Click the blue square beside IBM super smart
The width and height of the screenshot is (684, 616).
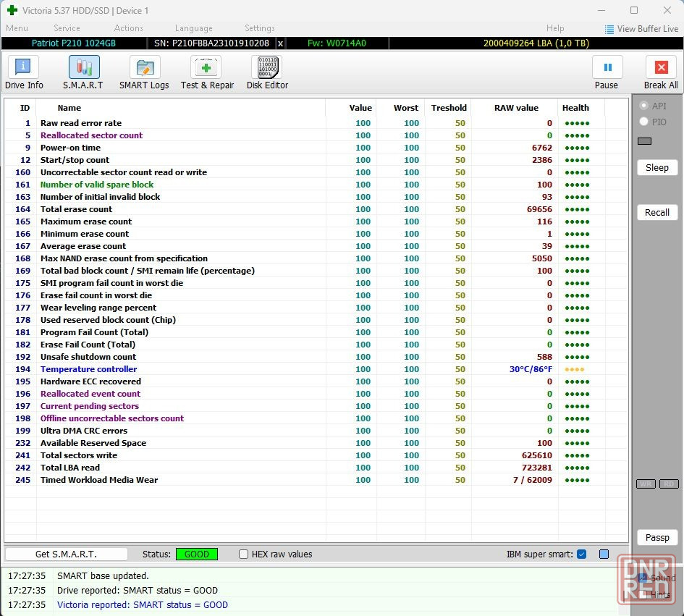coord(604,554)
